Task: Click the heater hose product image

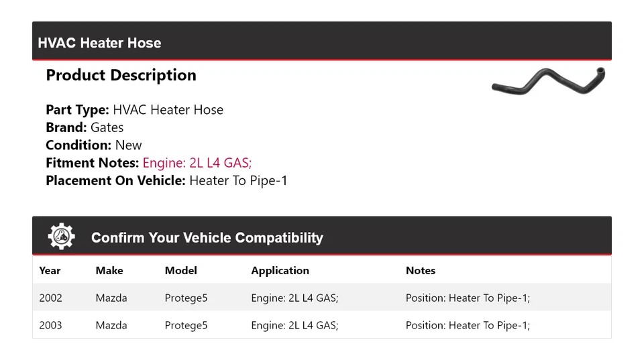Action: click(x=547, y=82)
